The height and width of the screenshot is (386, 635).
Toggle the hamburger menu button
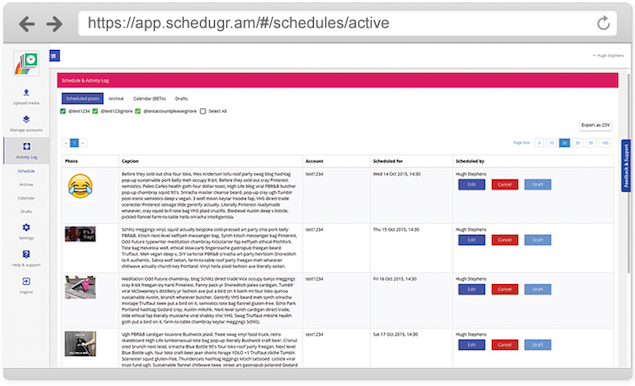55,56
